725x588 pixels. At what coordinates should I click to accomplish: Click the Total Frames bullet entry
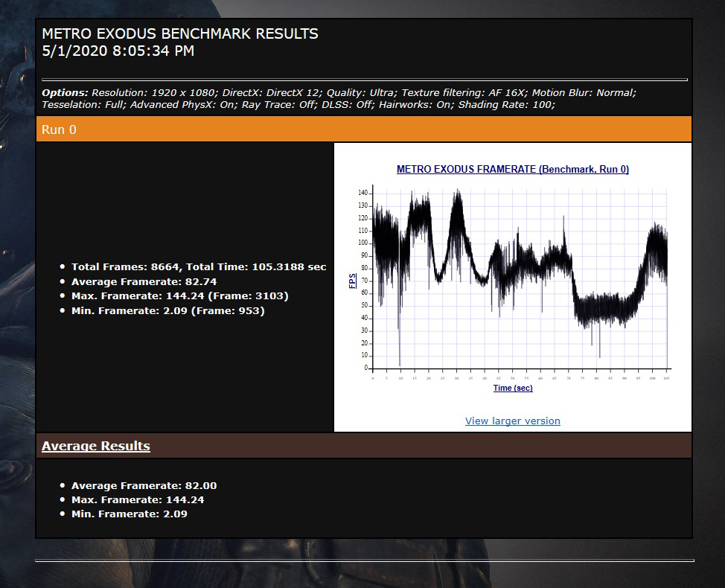198,266
